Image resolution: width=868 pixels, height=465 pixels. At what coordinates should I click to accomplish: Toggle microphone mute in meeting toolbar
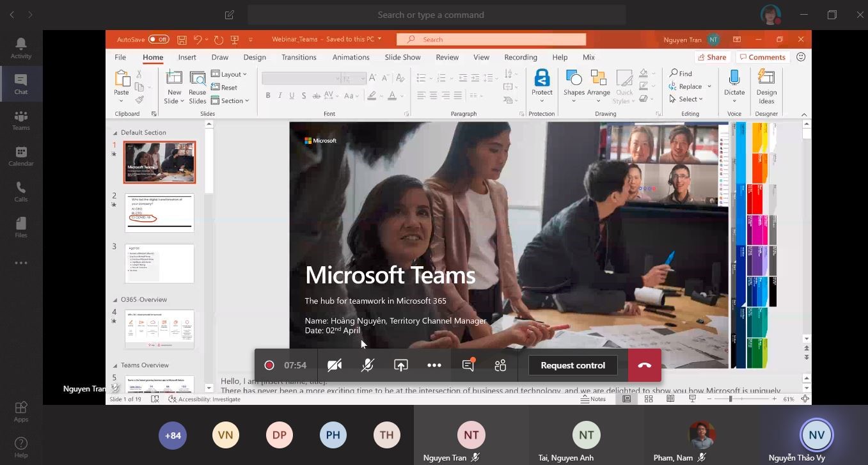click(x=367, y=365)
